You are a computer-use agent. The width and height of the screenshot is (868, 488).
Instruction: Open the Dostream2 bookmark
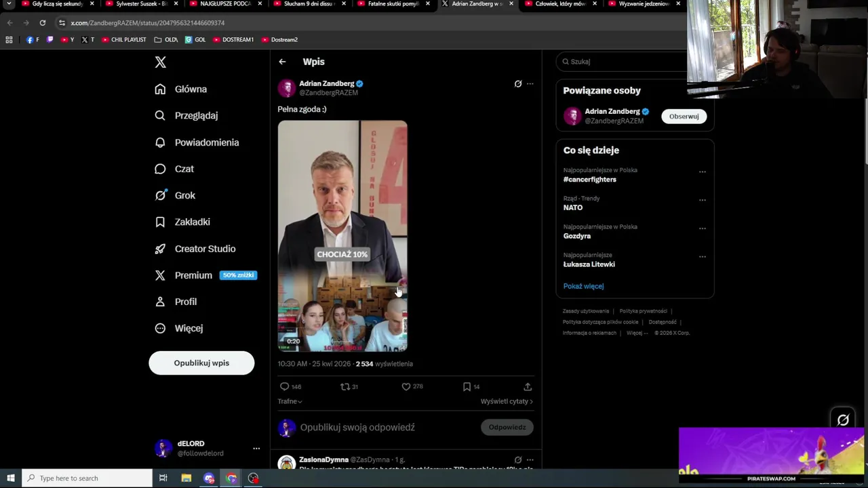280,39
